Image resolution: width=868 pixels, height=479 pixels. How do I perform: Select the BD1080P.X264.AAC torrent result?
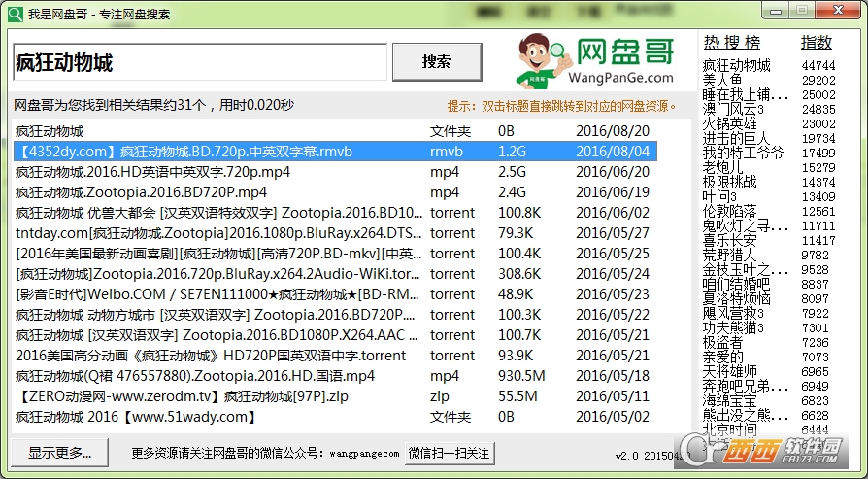[335, 335]
